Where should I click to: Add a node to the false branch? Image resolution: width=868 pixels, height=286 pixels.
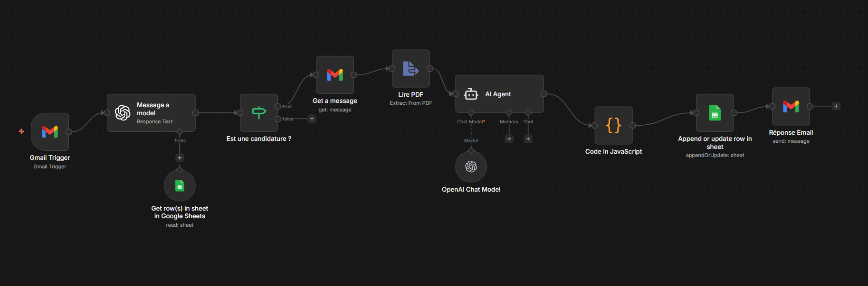click(312, 119)
